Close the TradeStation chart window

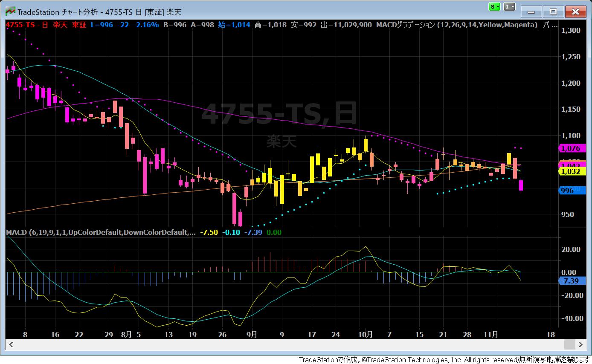tap(575, 12)
